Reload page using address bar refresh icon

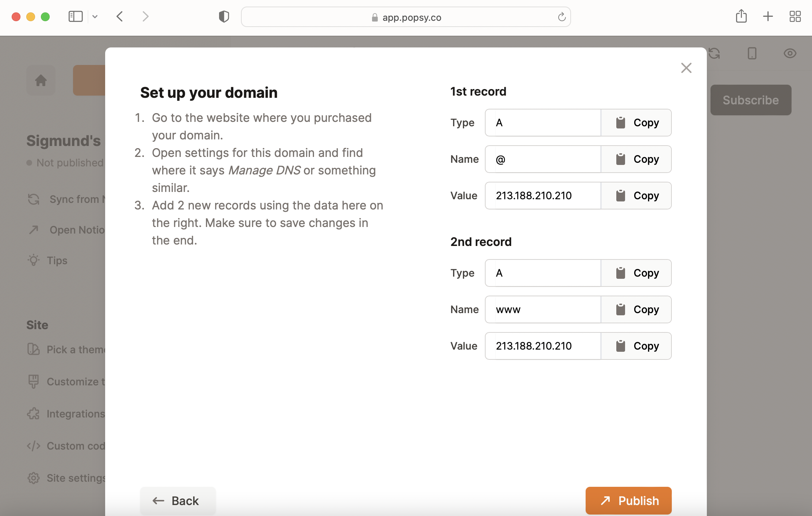tap(562, 17)
